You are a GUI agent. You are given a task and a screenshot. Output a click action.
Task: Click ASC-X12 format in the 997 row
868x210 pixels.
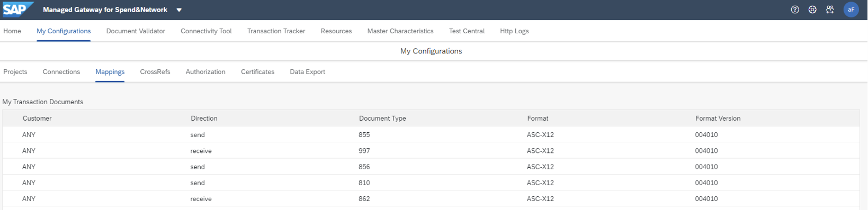pos(540,151)
